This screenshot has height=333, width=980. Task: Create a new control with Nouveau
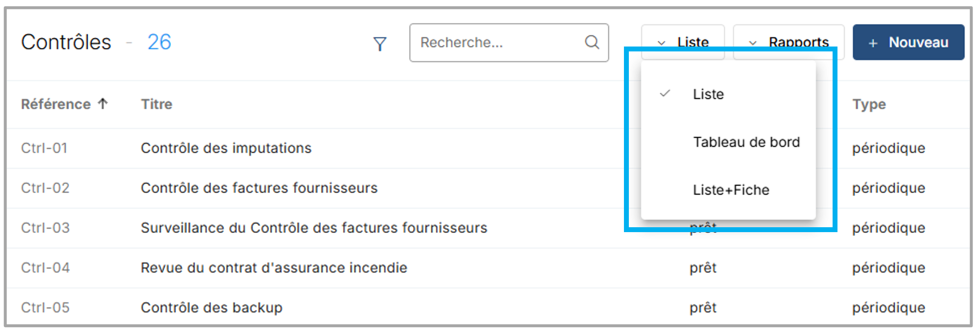[908, 43]
